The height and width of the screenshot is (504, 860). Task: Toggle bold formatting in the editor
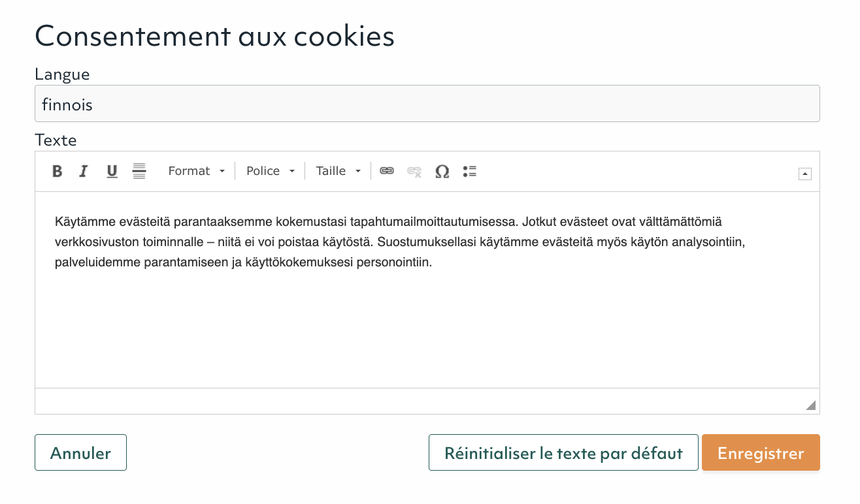pyautogui.click(x=58, y=171)
